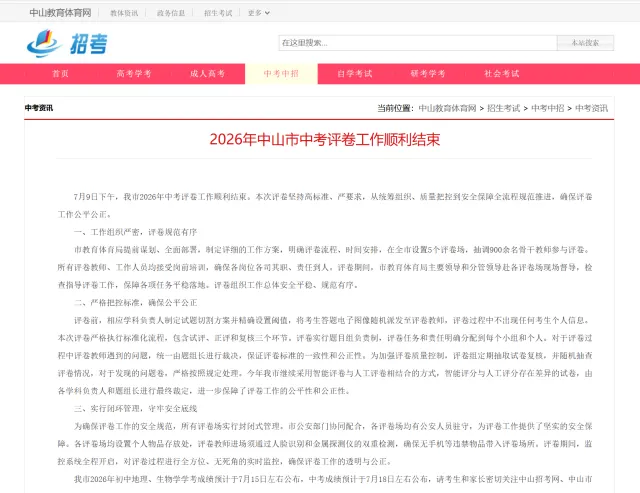Select the 中考中招 navigation tab

point(281,74)
